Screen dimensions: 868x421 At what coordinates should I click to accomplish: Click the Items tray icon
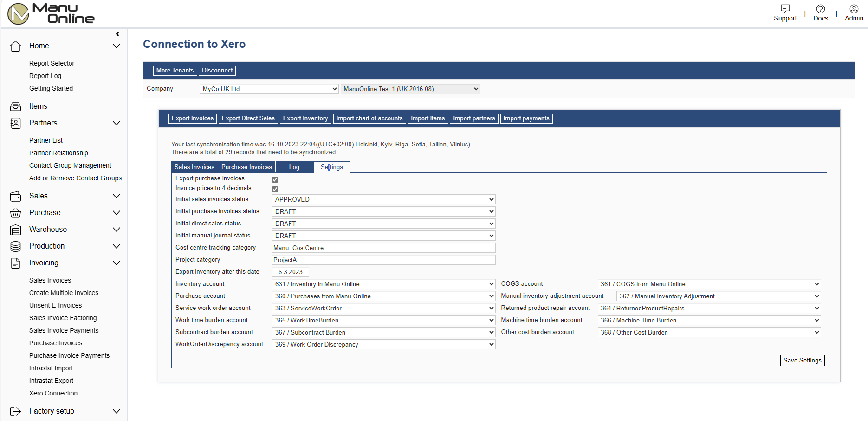coord(16,106)
